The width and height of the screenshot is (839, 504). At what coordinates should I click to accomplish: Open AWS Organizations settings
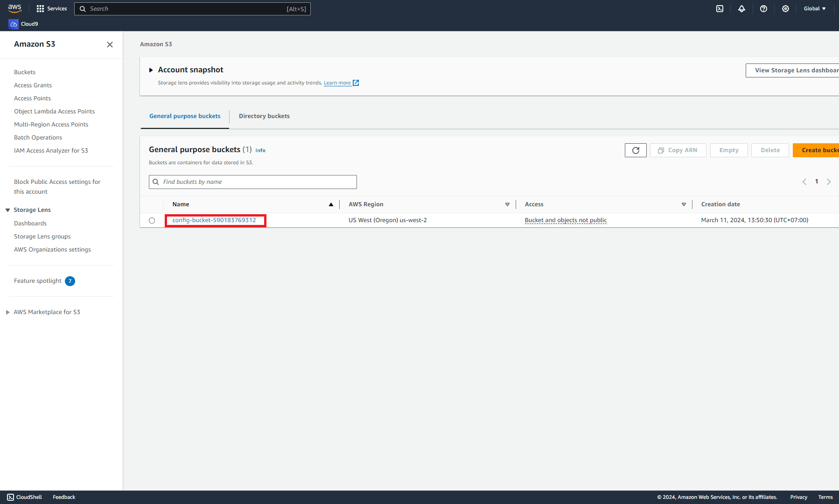(x=52, y=250)
